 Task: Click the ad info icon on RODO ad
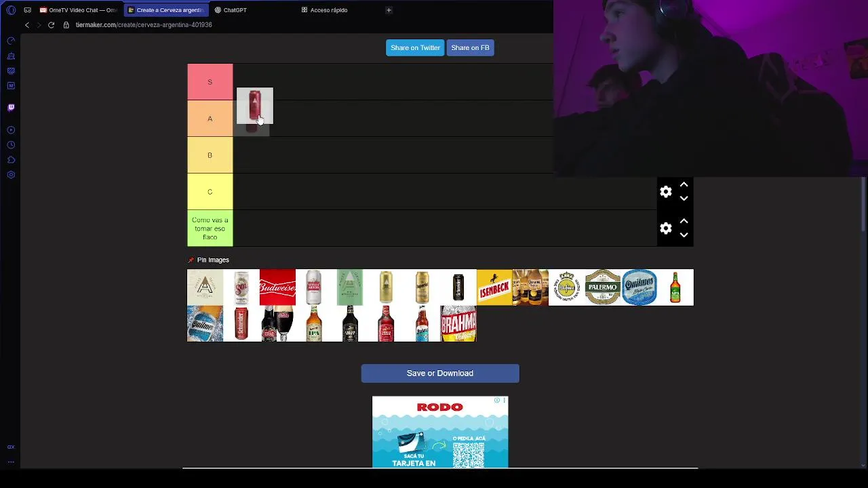497,401
